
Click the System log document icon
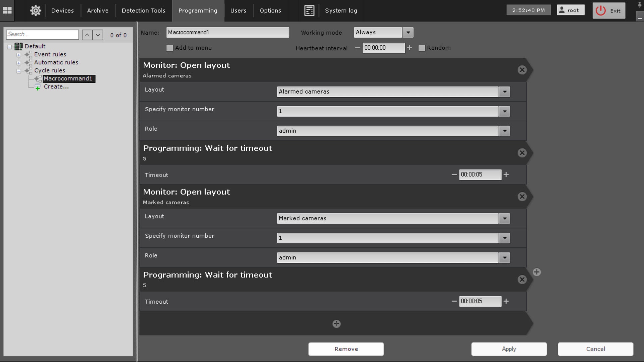click(x=309, y=10)
